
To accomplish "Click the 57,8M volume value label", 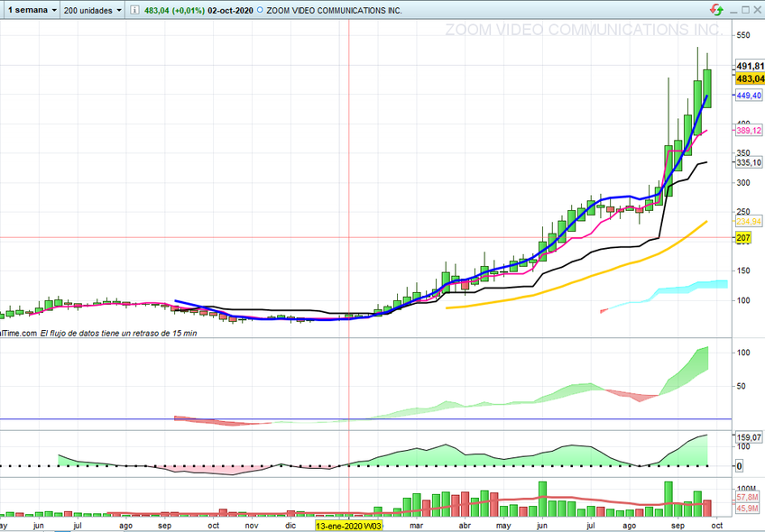I will click(x=748, y=497).
